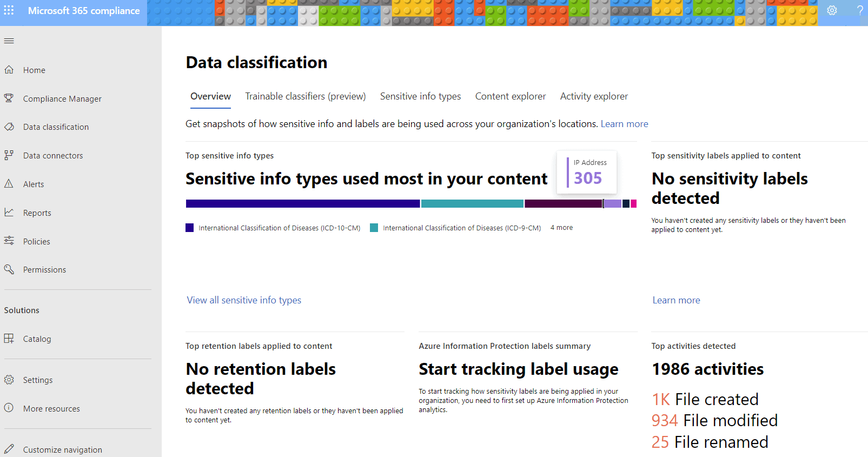Image resolution: width=868 pixels, height=457 pixels.
Task: Click the Alerts triangle icon
Action: (x=9, y=184)
